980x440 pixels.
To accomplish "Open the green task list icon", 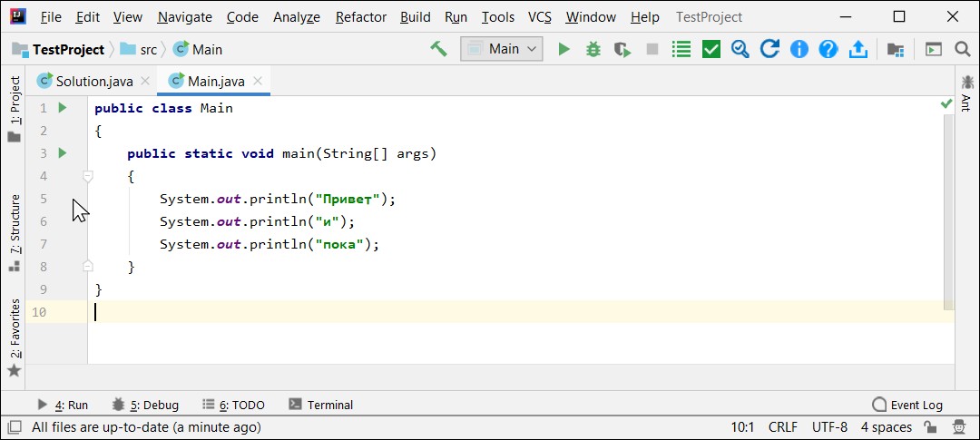I will click(681, 49).
